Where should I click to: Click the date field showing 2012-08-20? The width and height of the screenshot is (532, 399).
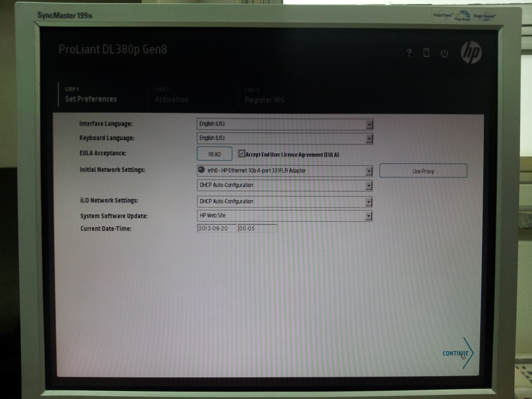[x=216, y=229]
